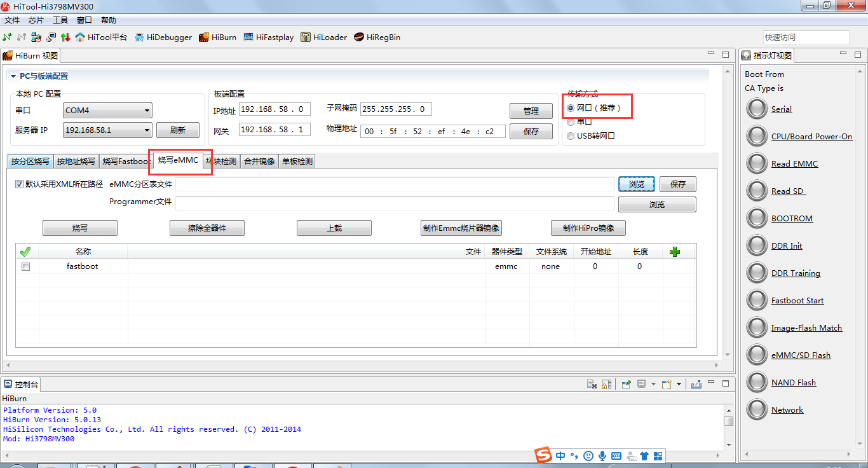Click 制作Emmc烧片器镜像 button
Screen dimensions: 868x468
tap(461, 228)
